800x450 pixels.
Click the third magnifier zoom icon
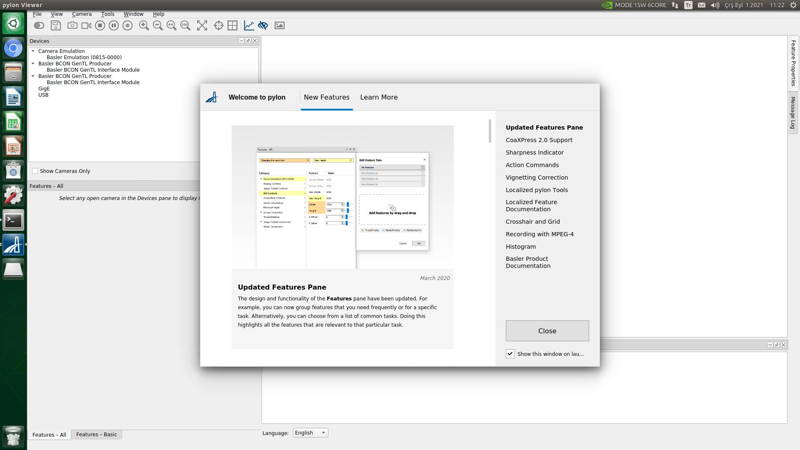click(171, 26)
